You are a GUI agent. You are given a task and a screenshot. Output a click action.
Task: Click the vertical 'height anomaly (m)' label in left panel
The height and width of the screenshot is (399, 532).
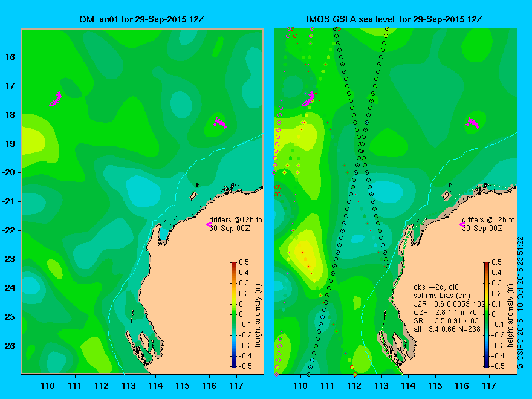pos(258,316)
